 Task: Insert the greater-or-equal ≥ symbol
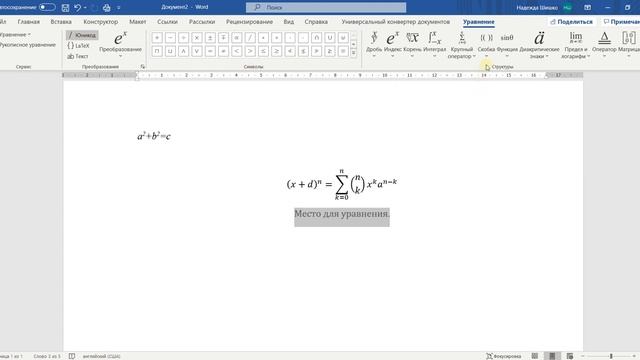[x=276, y=51]
